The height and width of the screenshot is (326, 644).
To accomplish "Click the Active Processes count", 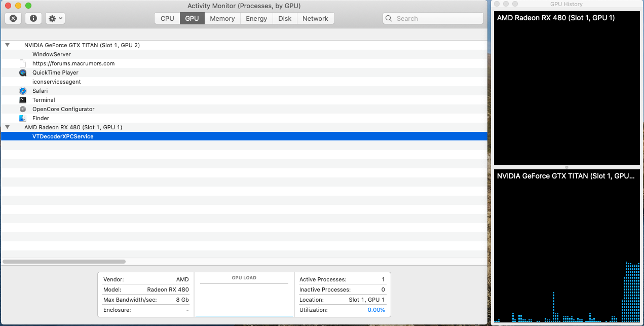I will [383, 279].
